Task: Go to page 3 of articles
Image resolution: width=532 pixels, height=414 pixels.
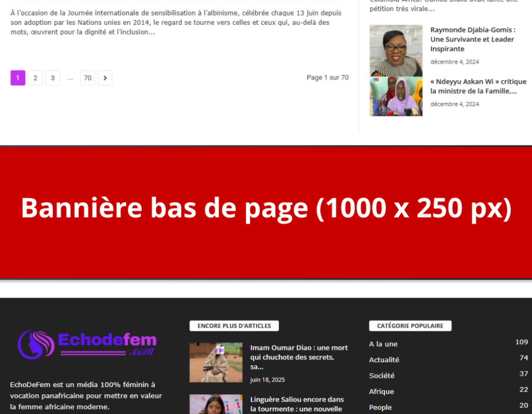Action: click(x=52, y=78)
